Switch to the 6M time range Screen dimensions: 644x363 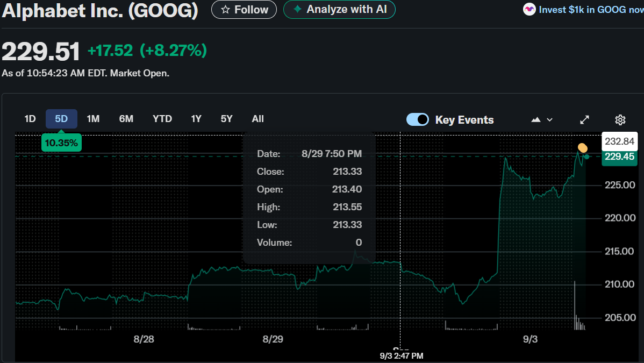(x=126, y=119)
